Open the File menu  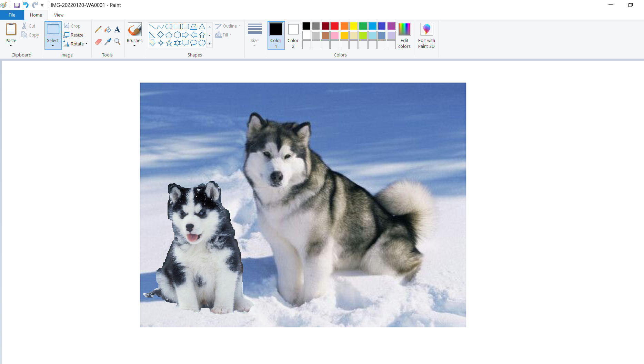[x=12, y=15]
